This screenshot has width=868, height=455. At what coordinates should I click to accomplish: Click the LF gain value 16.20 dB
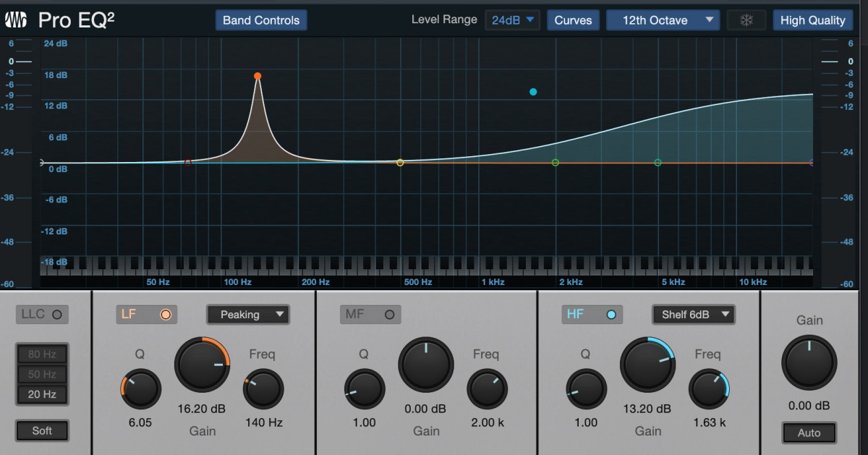[202, 409]
